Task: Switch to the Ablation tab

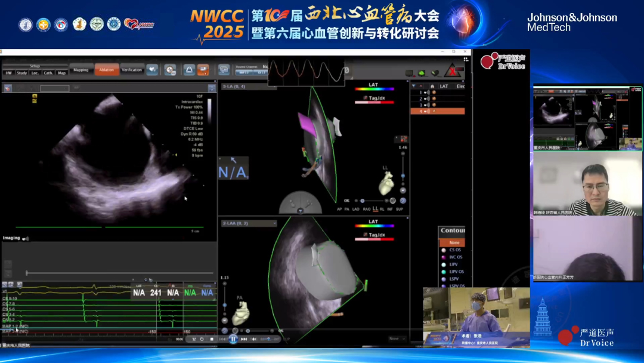Action: coord(106,70)
